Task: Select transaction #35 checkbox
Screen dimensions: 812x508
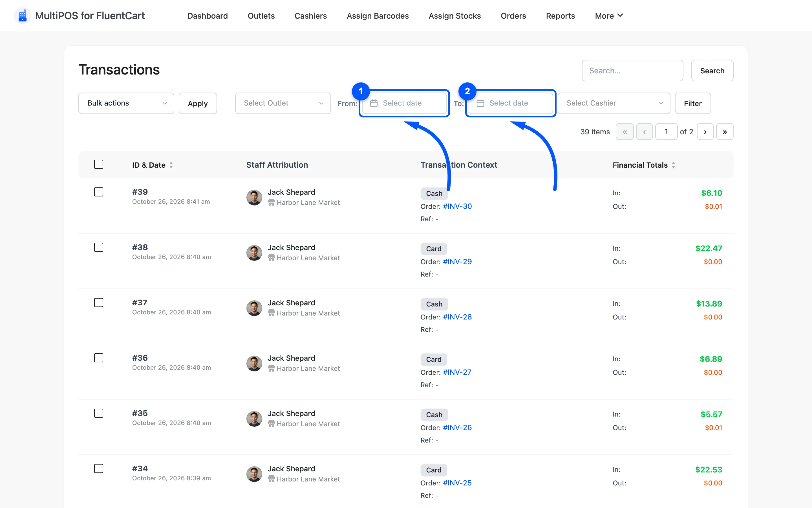Action: pos(99,413)
